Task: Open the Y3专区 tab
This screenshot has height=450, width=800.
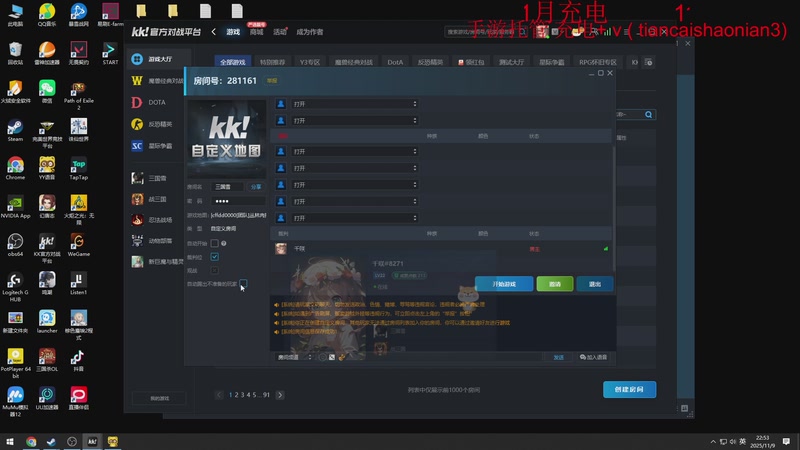Action: coord(310,62)
